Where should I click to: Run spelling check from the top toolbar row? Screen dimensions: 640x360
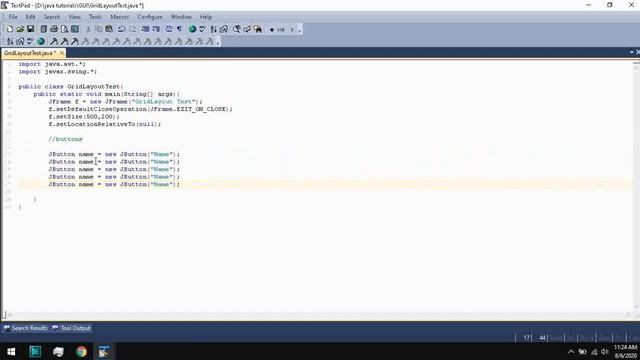(x=202, y=29)
